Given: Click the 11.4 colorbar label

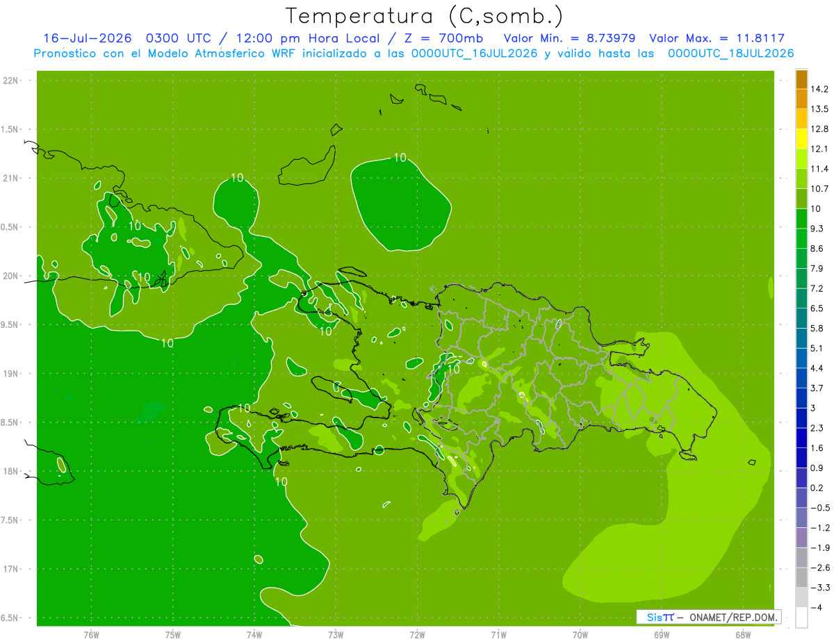Looking at the screenshot, I should [x=820, y=169].
